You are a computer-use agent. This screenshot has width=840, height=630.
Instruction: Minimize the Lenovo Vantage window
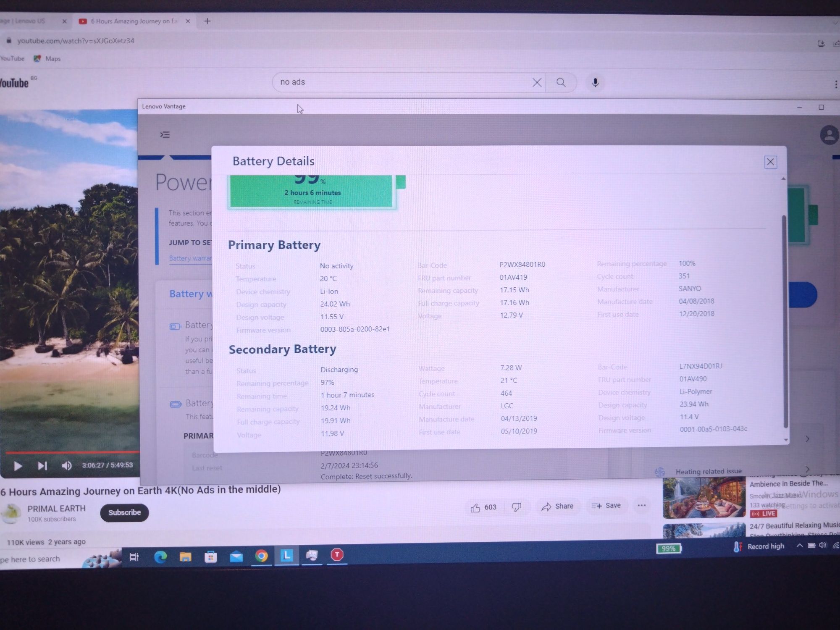799,108
